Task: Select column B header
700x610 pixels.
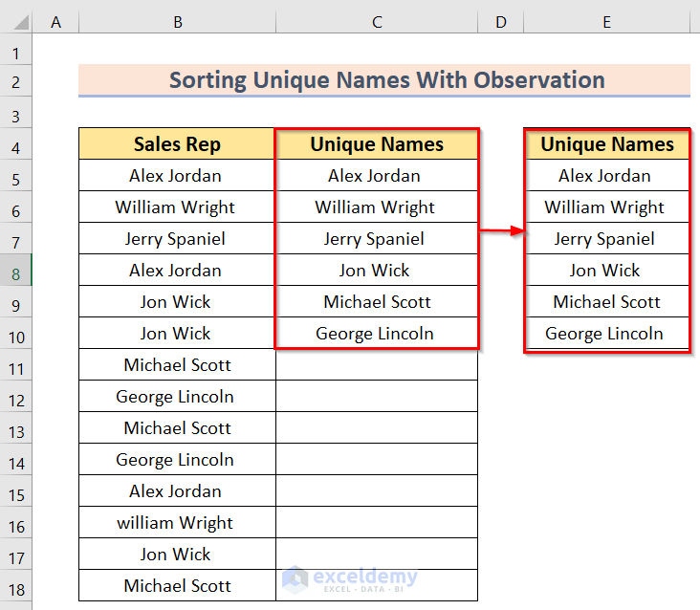Action: [x=177, y=22]
